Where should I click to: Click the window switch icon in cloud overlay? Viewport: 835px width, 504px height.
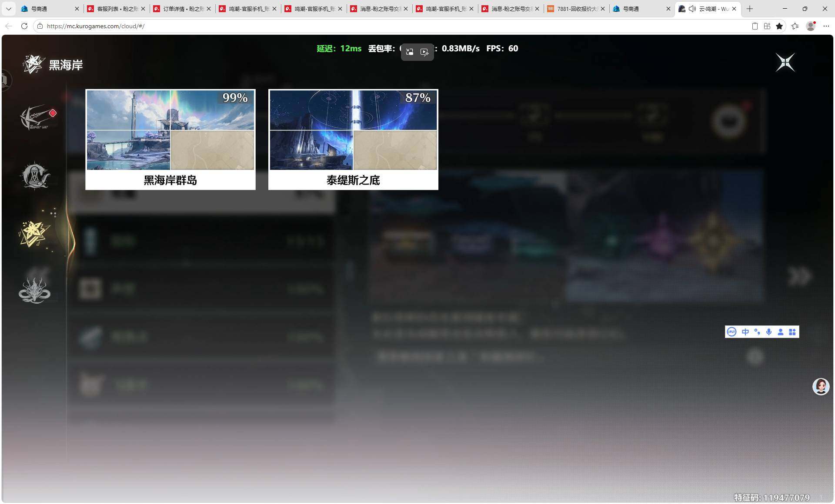tap(410, 52)
